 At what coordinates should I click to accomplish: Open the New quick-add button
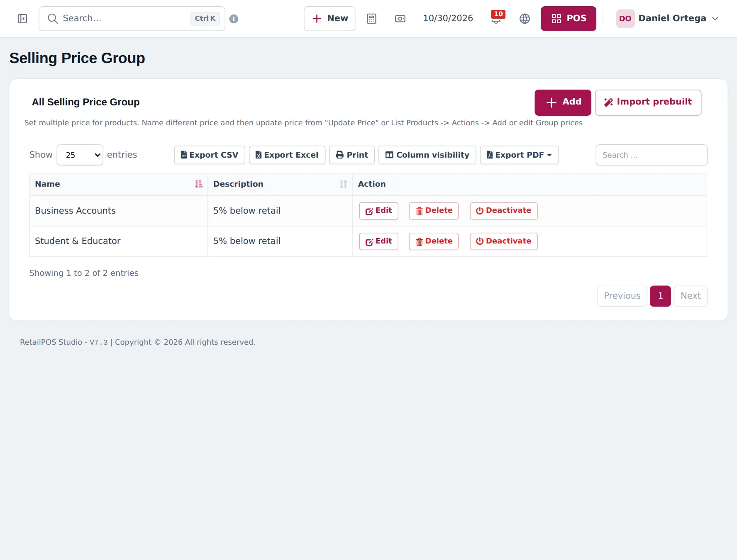tap(329, 19)
